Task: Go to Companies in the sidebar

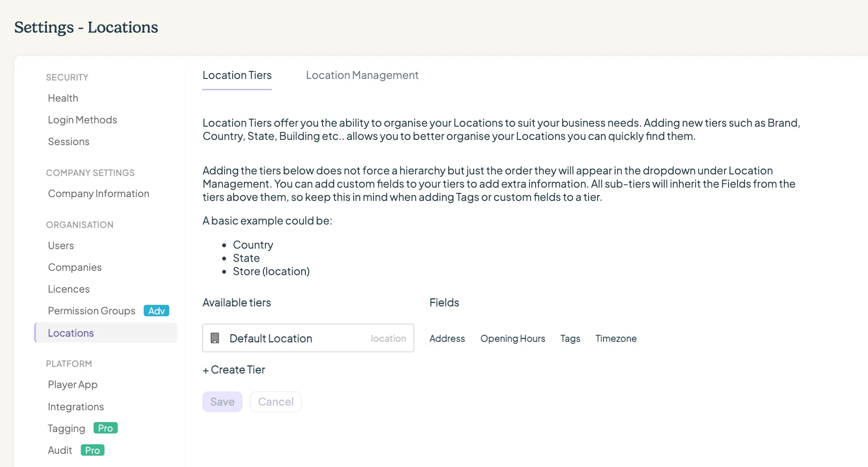Action: click(x=75, y=267)
